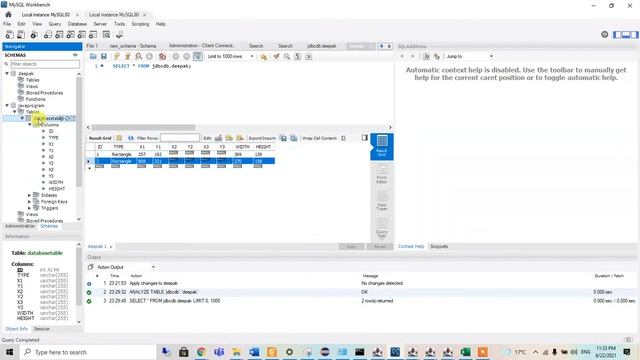The height and width of the screenshot is (360, 640).
Task: Execute the query with the lightning bolt
Action: 117,56
